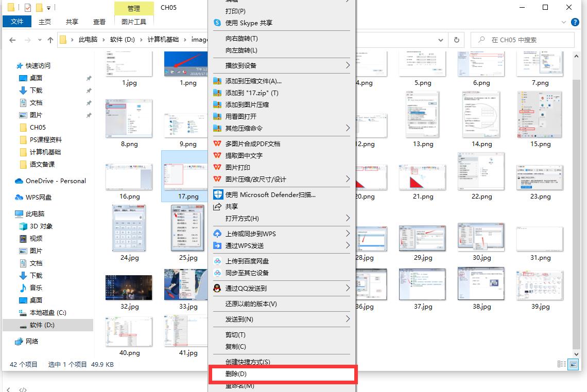Open PS课程资料 folder in quick access
Screen dimensions: 587x392
[45, 139]
